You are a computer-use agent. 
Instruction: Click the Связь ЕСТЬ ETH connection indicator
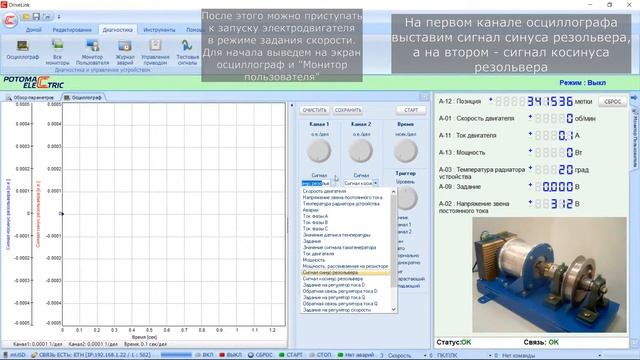[x=91, y=355]
